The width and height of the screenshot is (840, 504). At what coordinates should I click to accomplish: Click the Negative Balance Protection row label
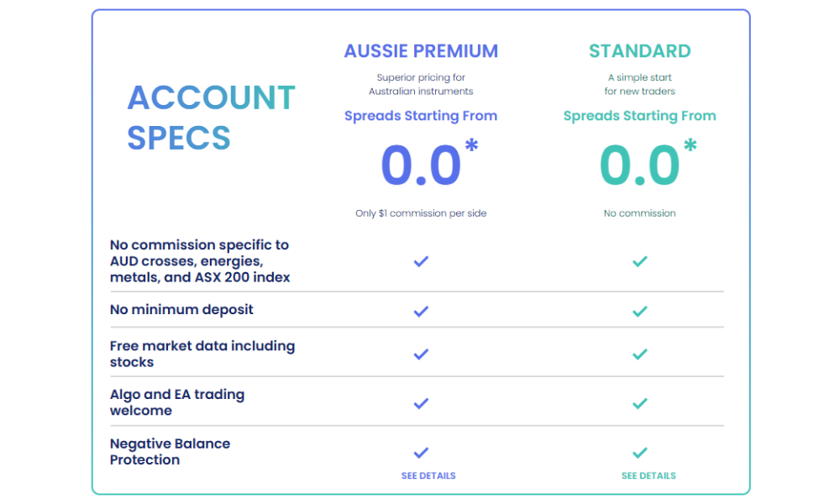[170, 451]
